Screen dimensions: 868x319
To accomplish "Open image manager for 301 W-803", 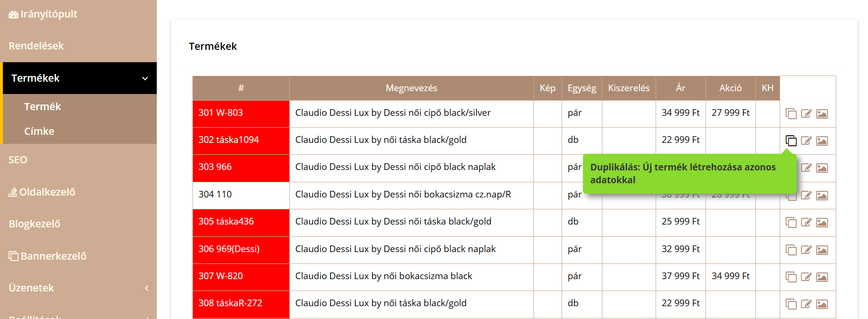I will 822,113.
